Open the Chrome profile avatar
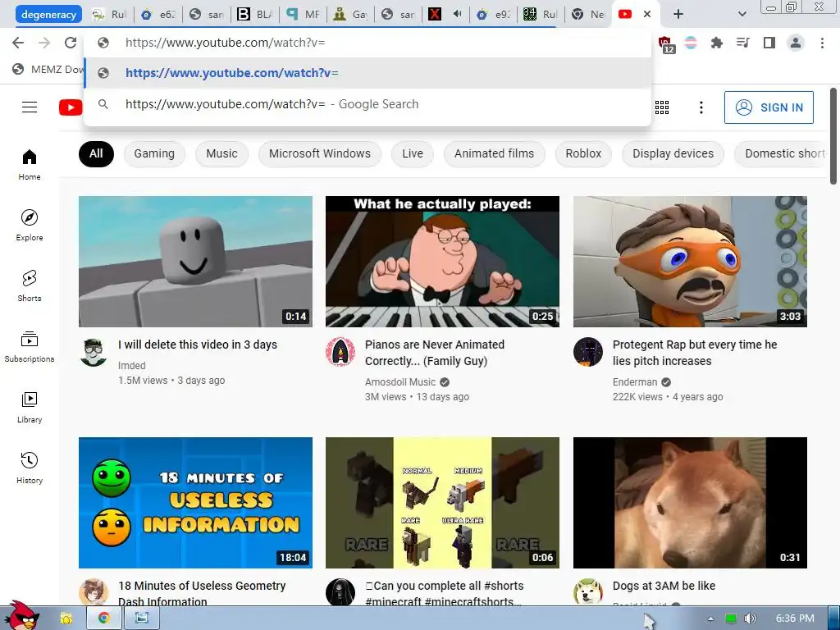The image size is (840, 630). click(x=796, y=43)
